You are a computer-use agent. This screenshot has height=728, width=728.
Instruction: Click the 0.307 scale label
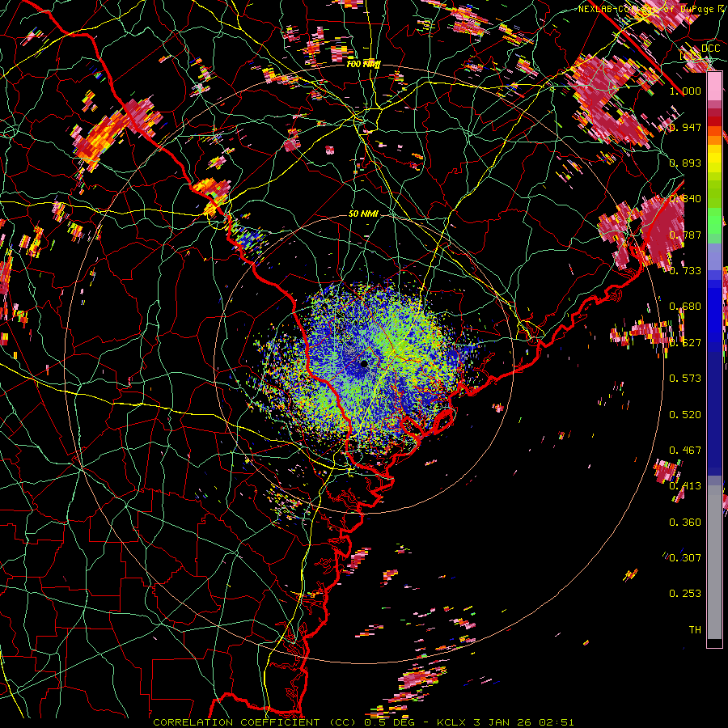click(685, 558)
